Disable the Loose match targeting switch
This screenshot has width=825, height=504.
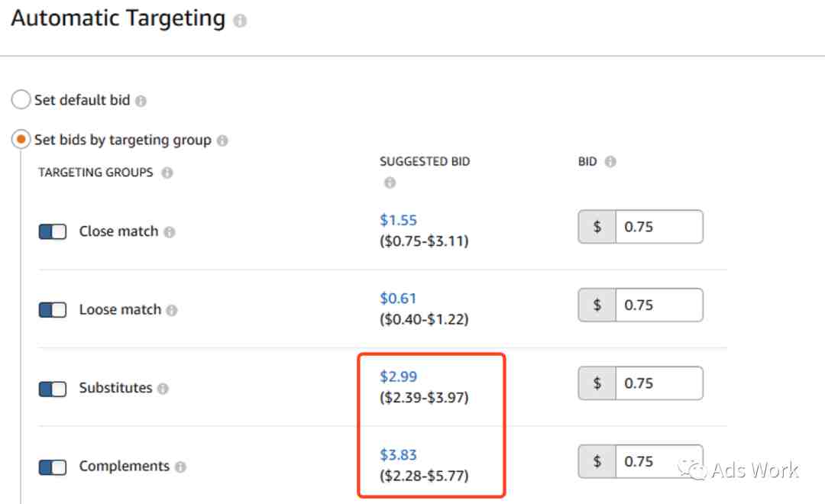53,310
